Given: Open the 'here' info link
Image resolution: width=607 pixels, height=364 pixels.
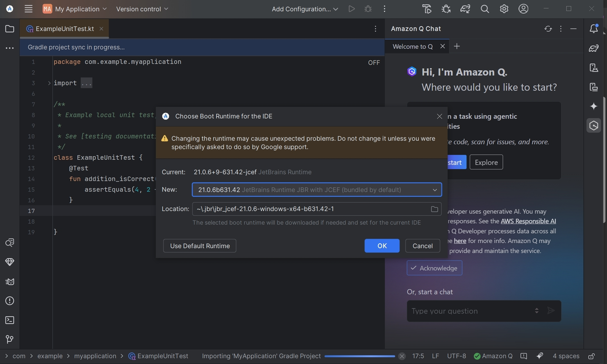Looking at the screenshot, I should [460, 241].
